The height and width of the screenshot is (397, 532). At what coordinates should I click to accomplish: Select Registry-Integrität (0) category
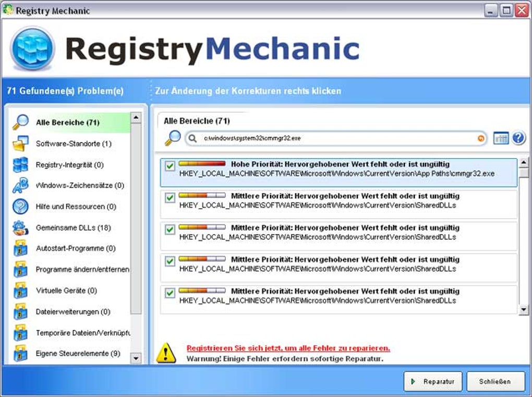[69, 165]
